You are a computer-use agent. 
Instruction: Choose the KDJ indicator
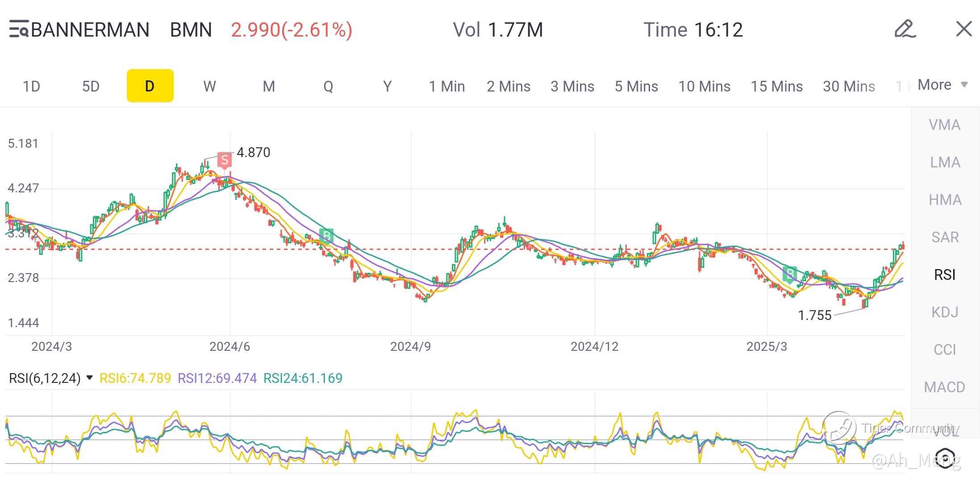[944, 312]
